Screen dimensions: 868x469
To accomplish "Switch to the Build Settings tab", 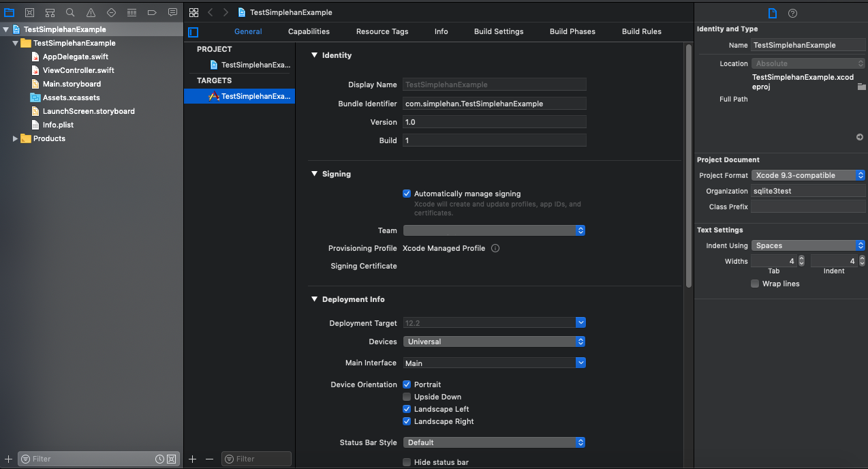I will 499,31.
